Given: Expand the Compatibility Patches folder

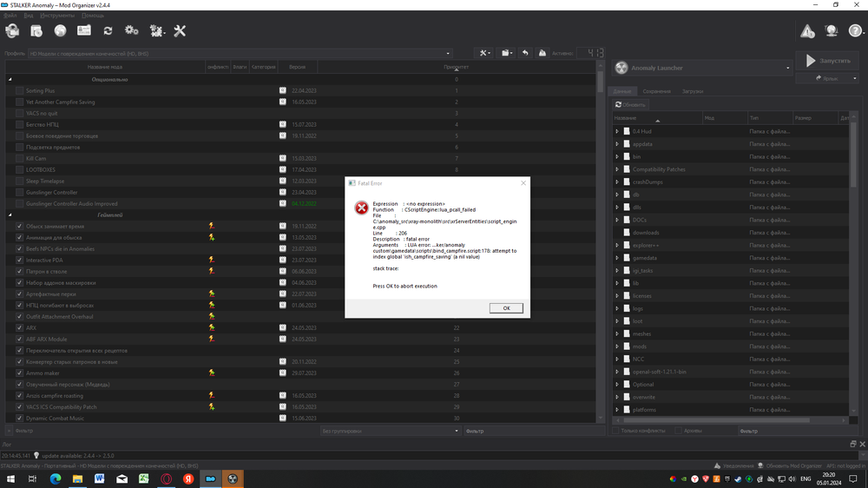Looking at the screenshot, I should 617,169.
